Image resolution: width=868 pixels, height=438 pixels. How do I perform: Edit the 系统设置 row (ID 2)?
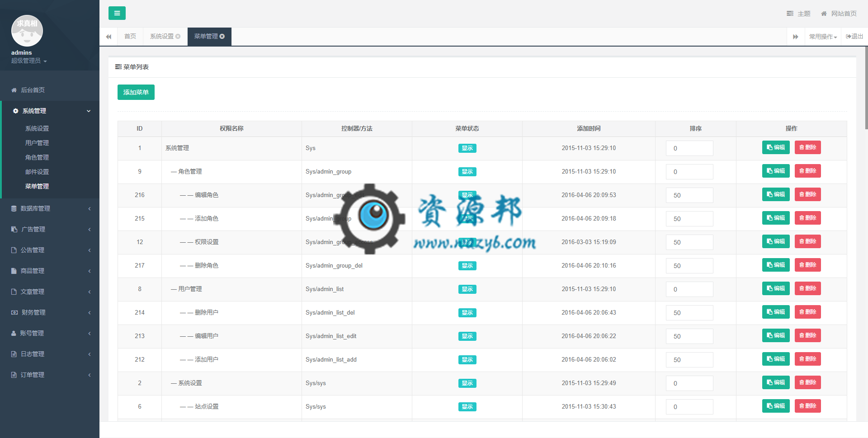point(776,382)
